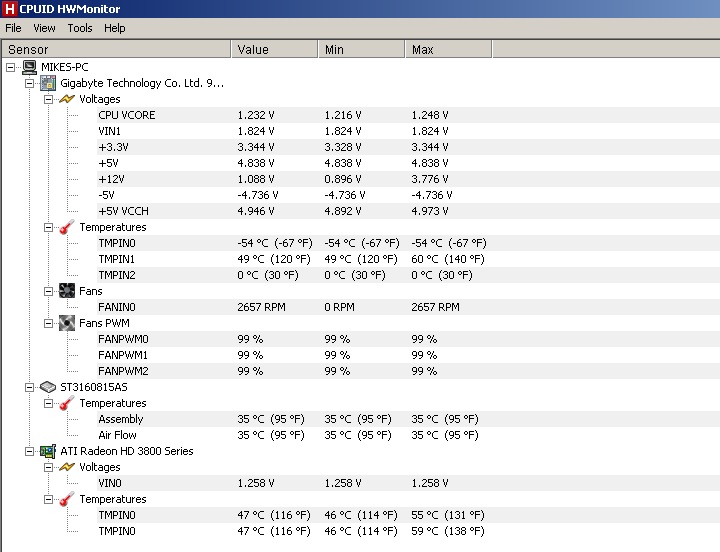Collapse the MIKES-PC root node
This screenshot has width=720, height=552.
11,68
